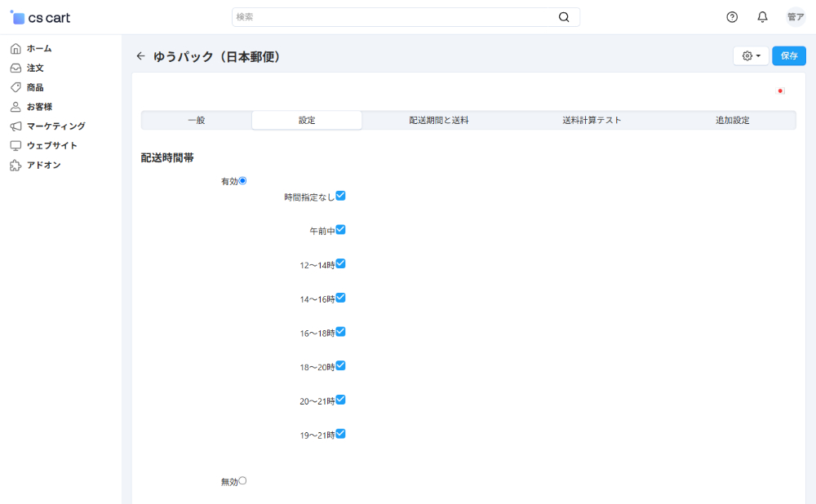Select the 無効 radio button

[242, 481]
